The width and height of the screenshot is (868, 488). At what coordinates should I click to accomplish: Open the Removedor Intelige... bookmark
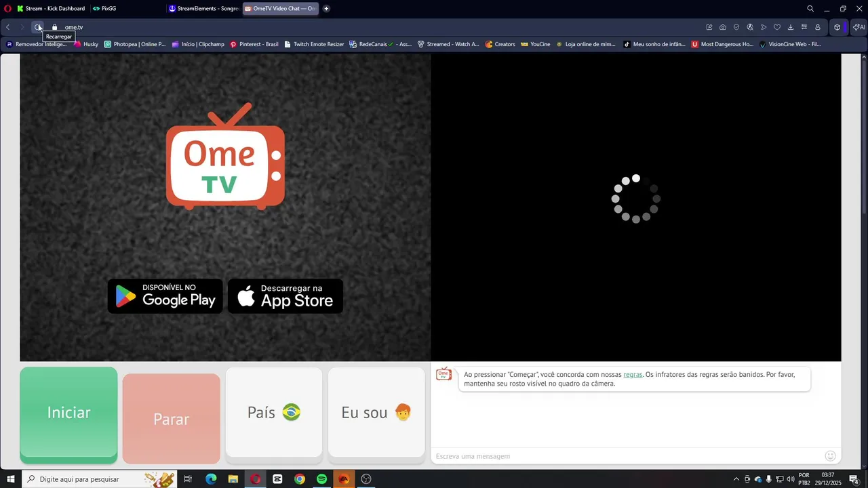37,44
